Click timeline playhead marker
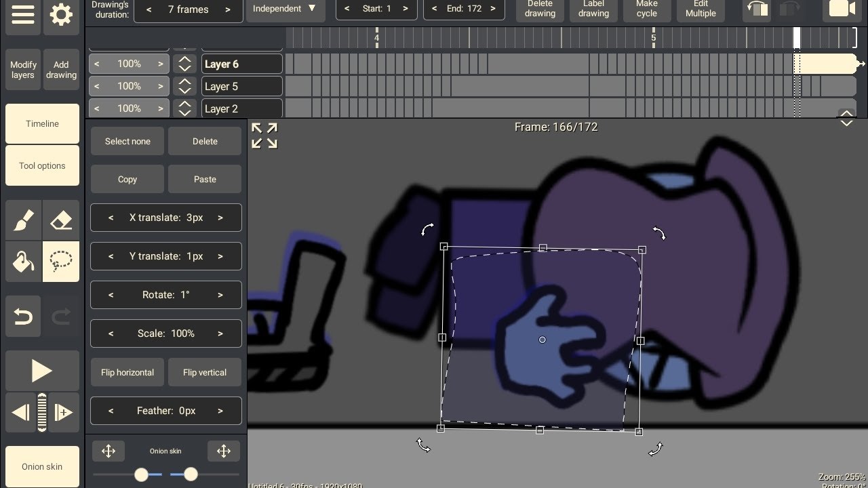This screenshot has height=488, width=868. tap(797, 37)
